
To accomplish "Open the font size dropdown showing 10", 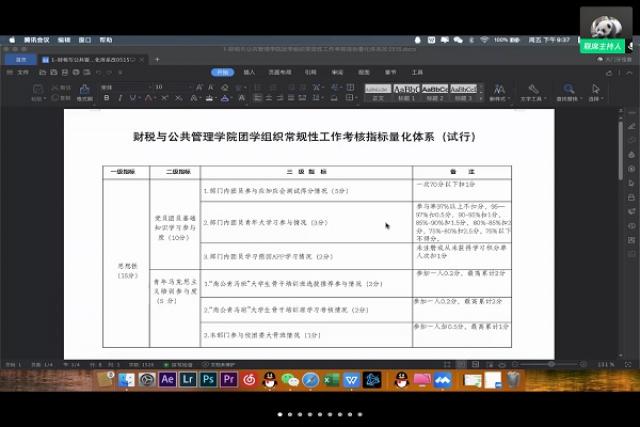I will (190, 87).
